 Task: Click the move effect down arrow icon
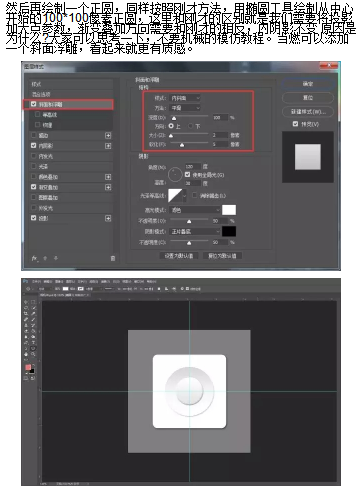(x=56, y=258)
